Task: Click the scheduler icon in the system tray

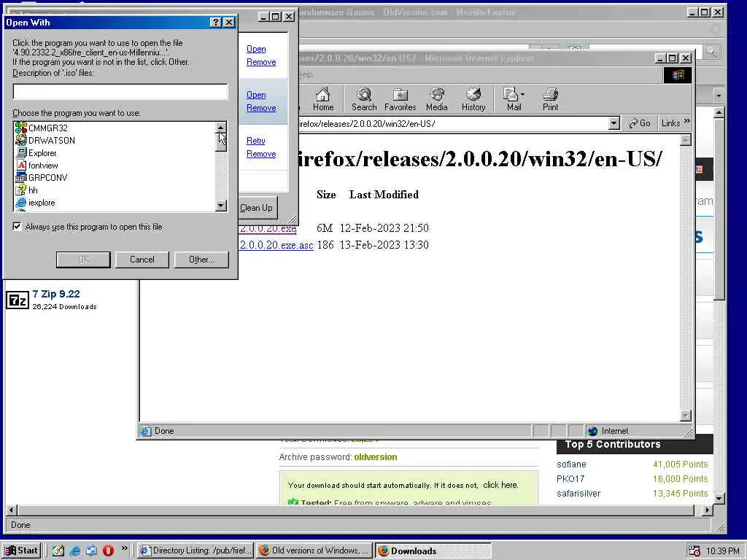Action: [x=694, y=551]
